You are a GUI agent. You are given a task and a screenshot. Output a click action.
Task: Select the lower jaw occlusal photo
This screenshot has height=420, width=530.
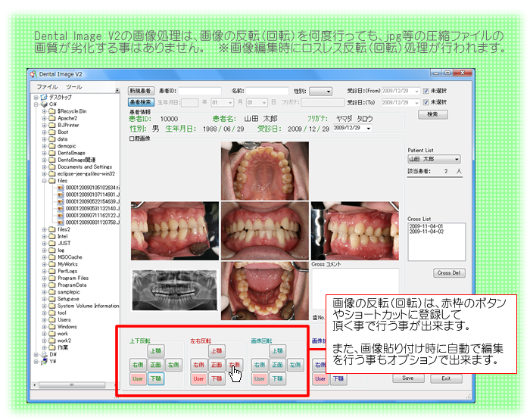coord(265,291)
